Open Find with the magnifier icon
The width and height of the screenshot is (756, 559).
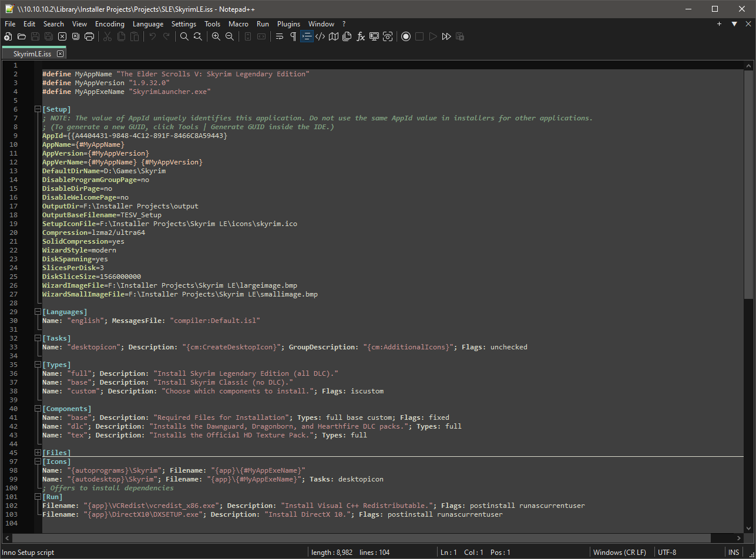[184, 36]
